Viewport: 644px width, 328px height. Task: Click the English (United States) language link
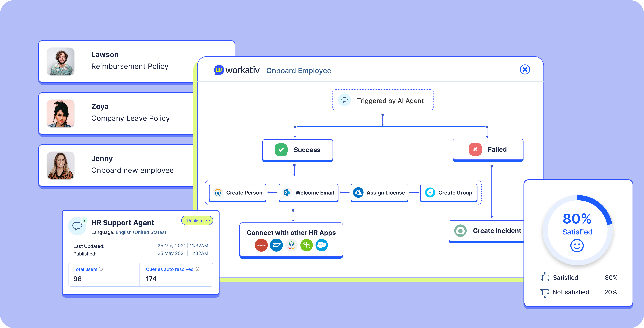pos(141,232)
